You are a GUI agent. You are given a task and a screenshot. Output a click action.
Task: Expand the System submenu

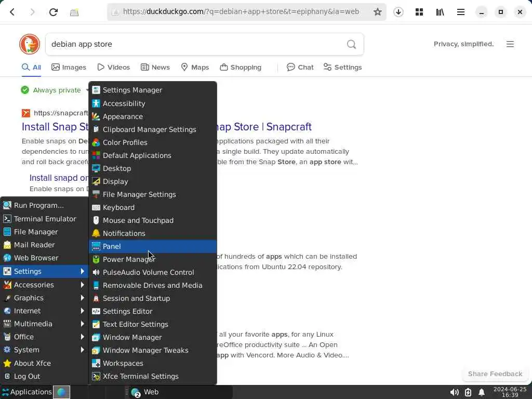click(44, 350)
